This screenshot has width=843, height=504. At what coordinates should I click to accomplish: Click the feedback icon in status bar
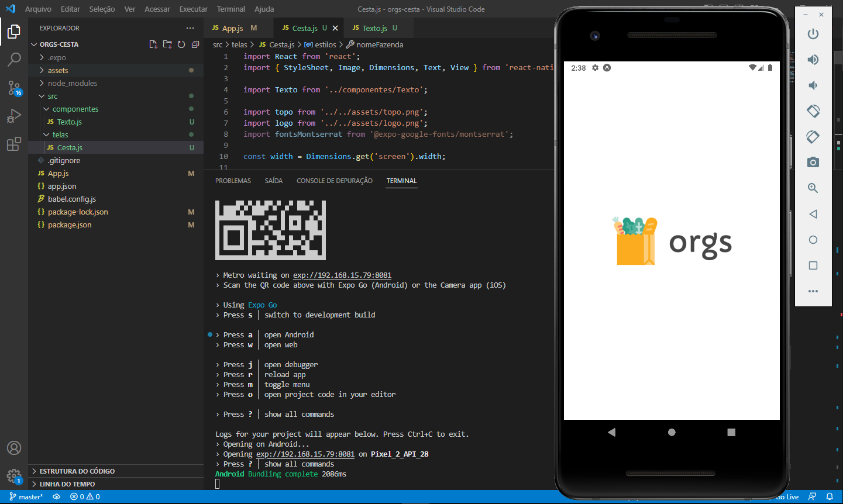point(812,497)
